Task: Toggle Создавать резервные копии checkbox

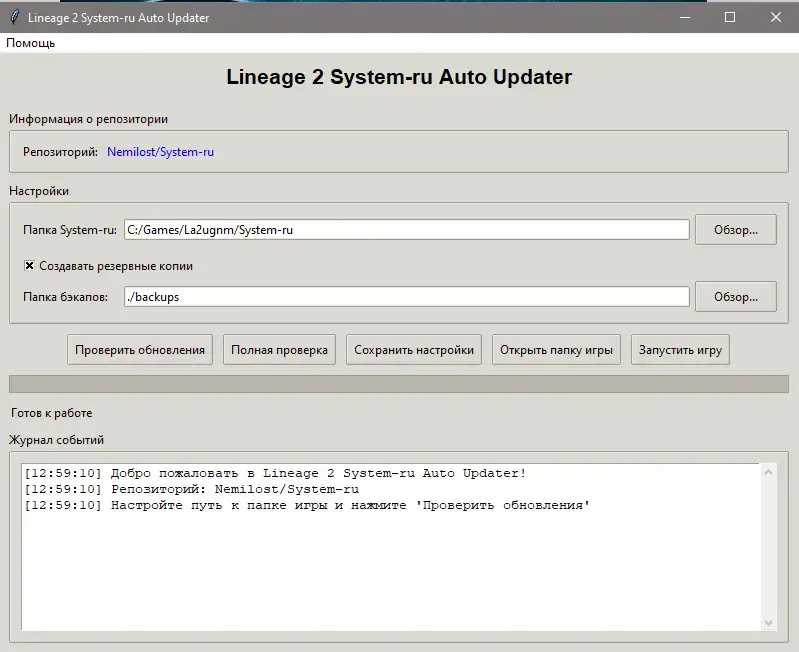Action: click(30, 265)
